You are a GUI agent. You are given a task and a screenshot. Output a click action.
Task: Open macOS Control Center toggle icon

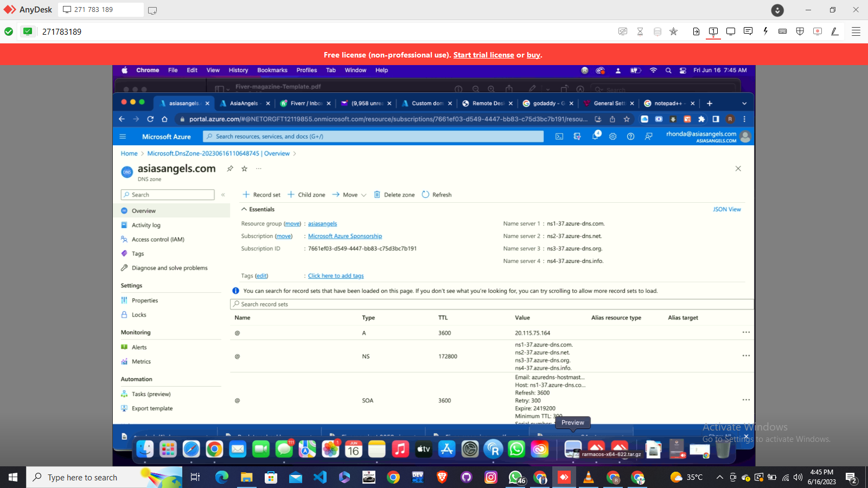coord(683,70)
